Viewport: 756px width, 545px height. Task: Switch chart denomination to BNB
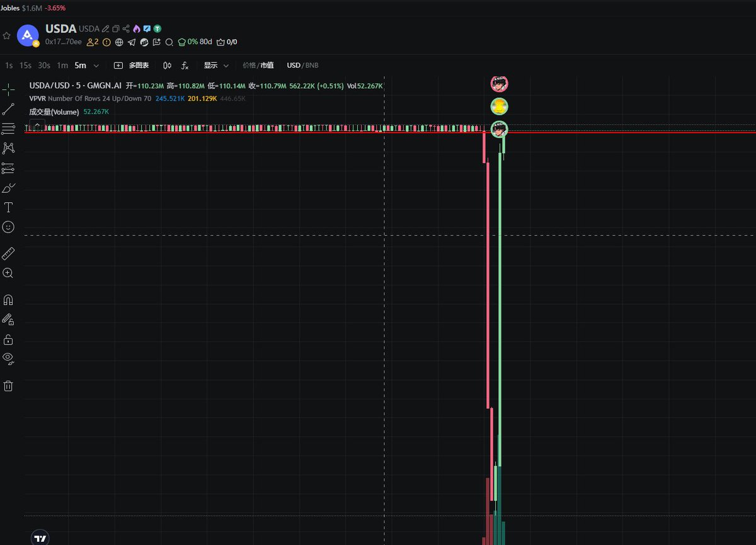312,66
